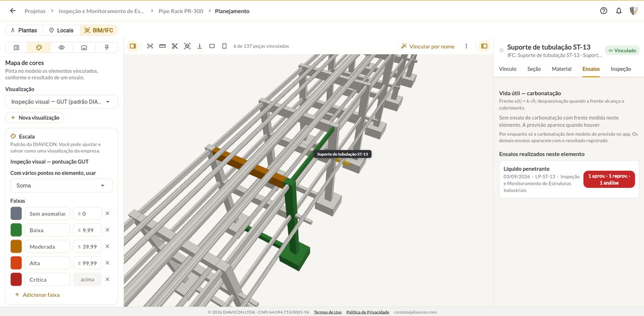Open the Soma aggregation dropdown
This screenshot has width=644, height=316.
[x=61, y=185]
